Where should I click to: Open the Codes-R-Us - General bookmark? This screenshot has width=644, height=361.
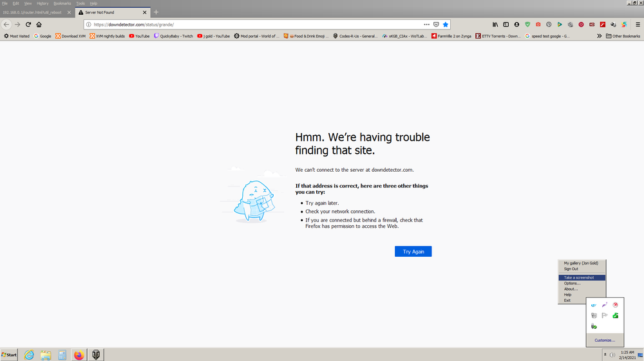click(355, 36)
